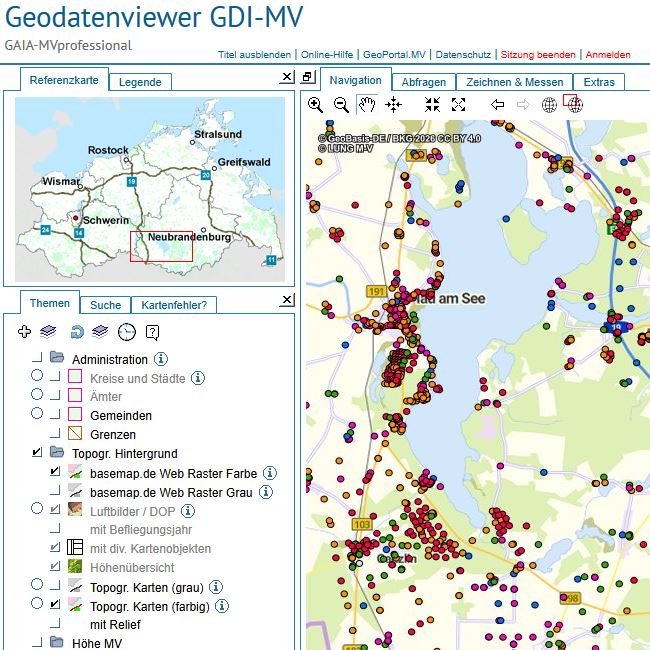Close the Referenzkarte panel
The image size is (650, 650).
click(287, 77)
